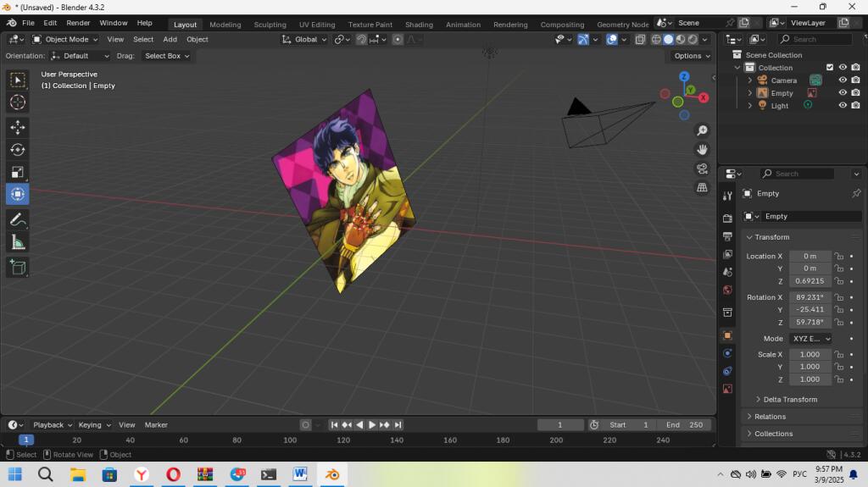Open the rotation Mode XYZ Euler dropdown

tap(810, 338)
